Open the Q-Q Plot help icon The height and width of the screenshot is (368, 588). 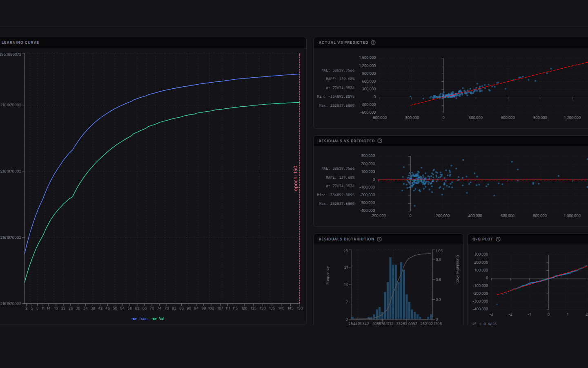tap(498, 239)
